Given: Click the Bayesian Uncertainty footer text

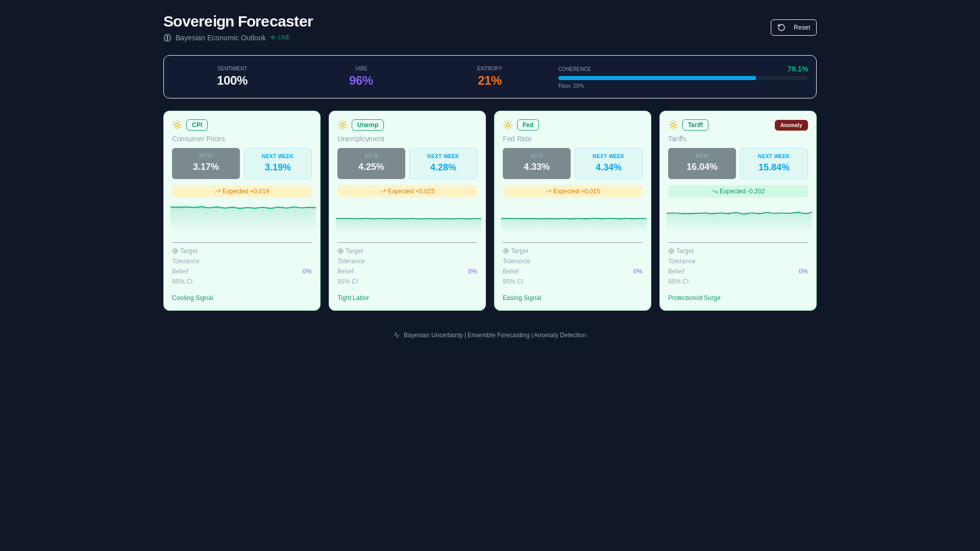Looking at the screenshot, I should 433,335.
